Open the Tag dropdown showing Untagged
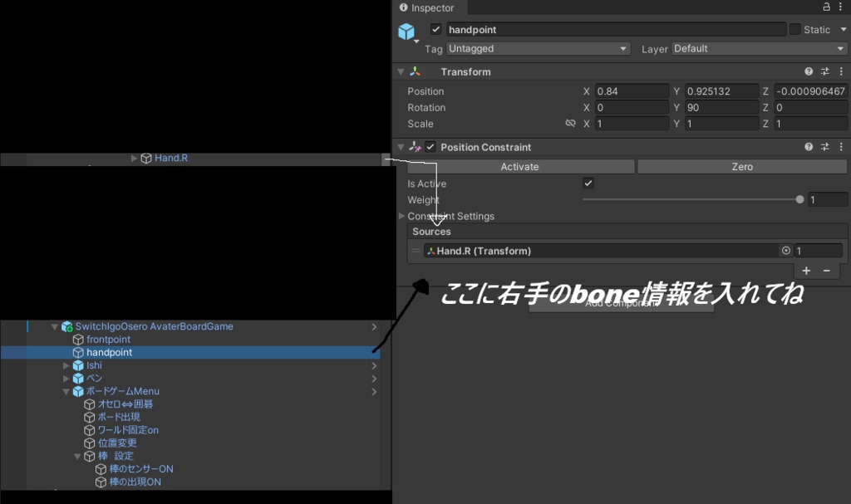851x504 pixels. coord(538,49)
